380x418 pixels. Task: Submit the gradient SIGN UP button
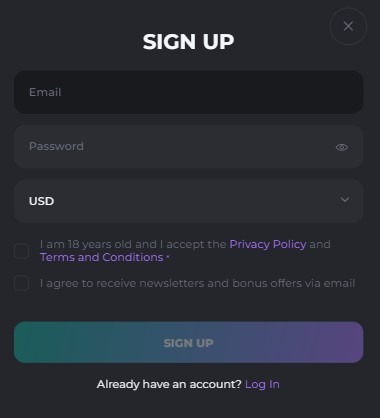189,342
